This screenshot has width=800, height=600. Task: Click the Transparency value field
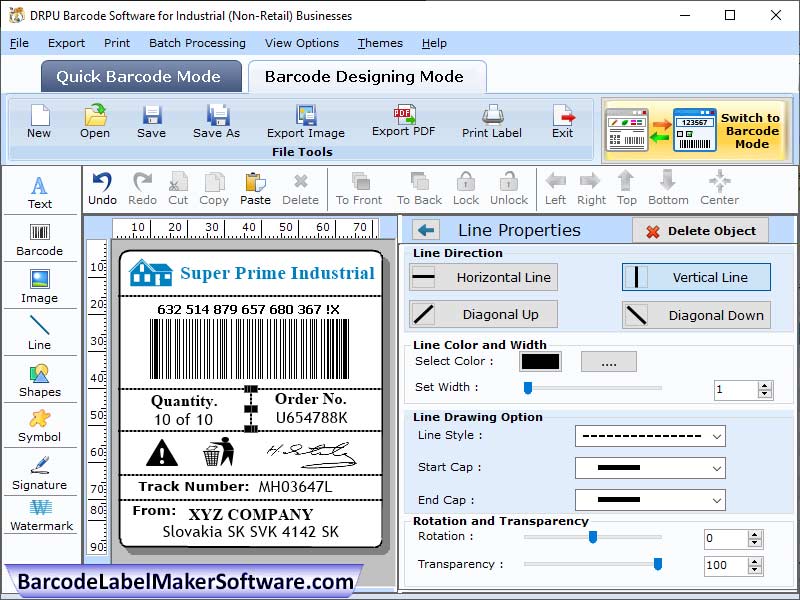(x=727, y=565)
